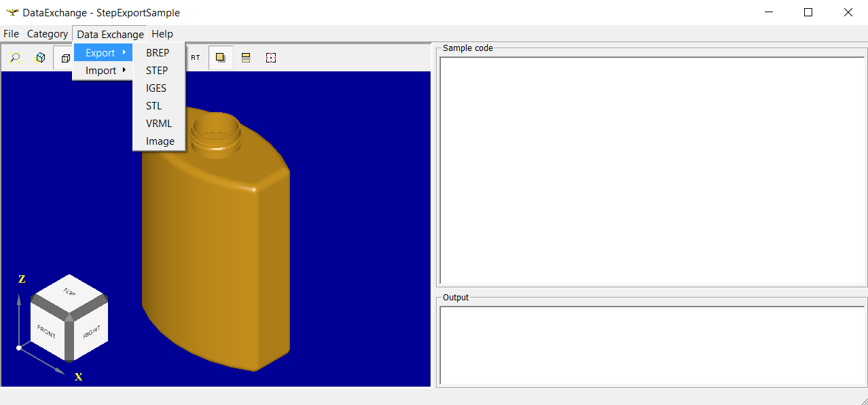Select the IGES export option
This screenshot has width=868, height=405.
pyautogui.click(x=156, y=88)
